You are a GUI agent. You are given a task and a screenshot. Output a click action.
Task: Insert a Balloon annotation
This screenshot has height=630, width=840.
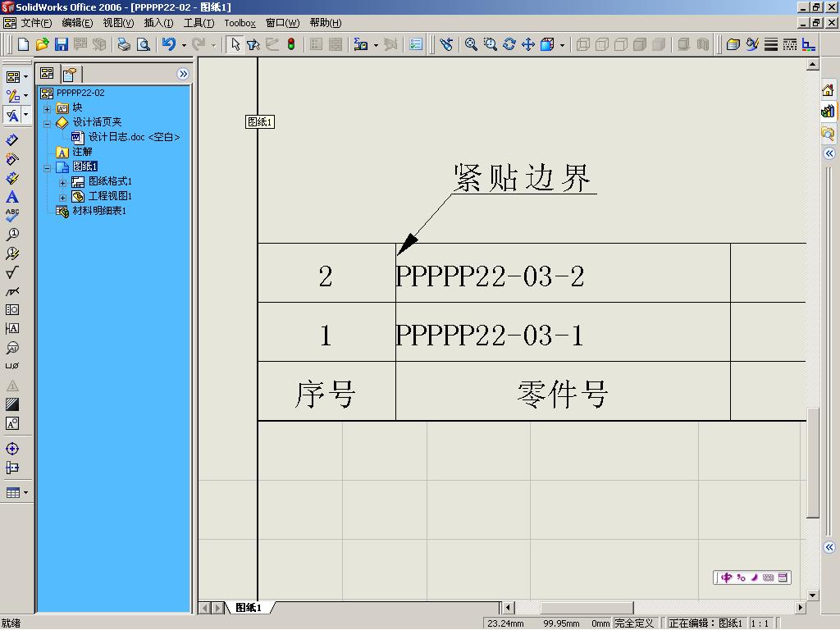(11, 234)
